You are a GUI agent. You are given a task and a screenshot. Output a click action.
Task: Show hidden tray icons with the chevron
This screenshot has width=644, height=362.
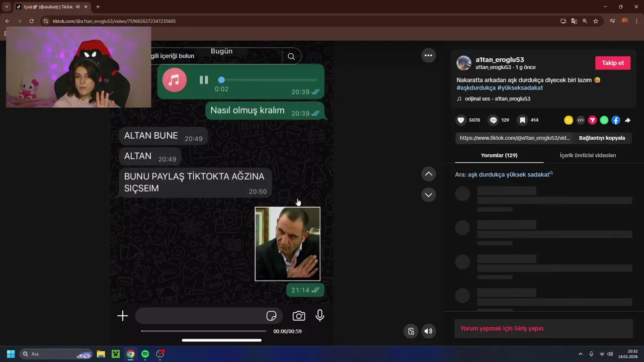(x=580, y=354)
